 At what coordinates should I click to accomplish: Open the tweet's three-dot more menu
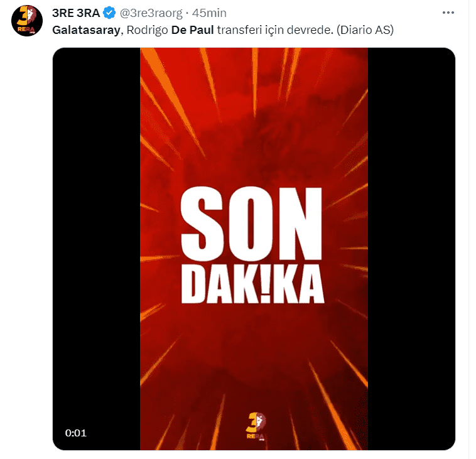pyautogui.click(x=447, y=13)
